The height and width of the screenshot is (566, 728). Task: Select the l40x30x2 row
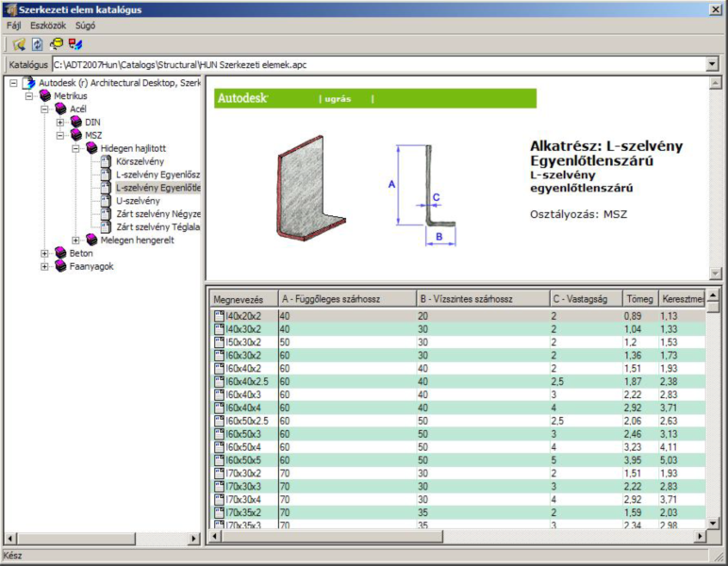point(457,329)
